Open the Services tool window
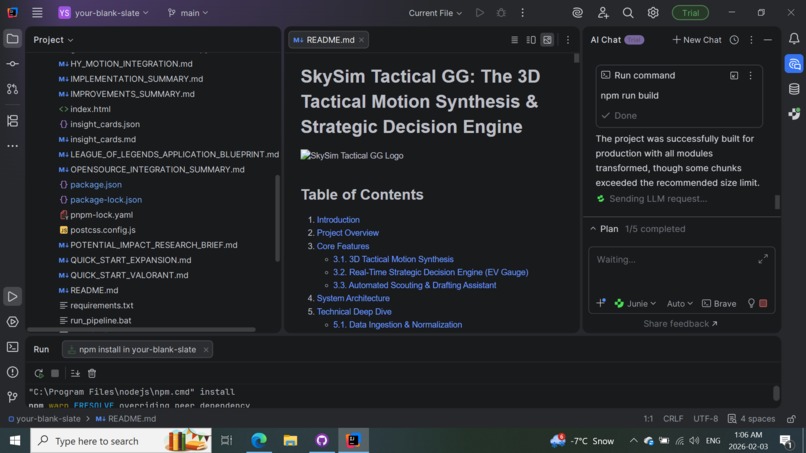Image resolution: width=806 pixels, height=453 pixels. click(x=12, y=322)
